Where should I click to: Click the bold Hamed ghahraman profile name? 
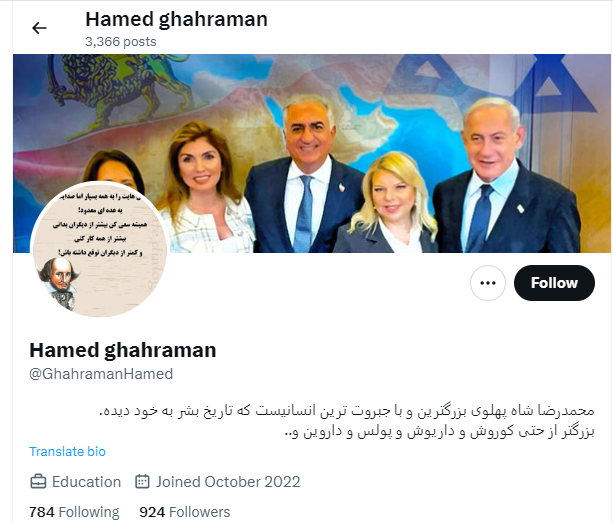tap(123, 350)
